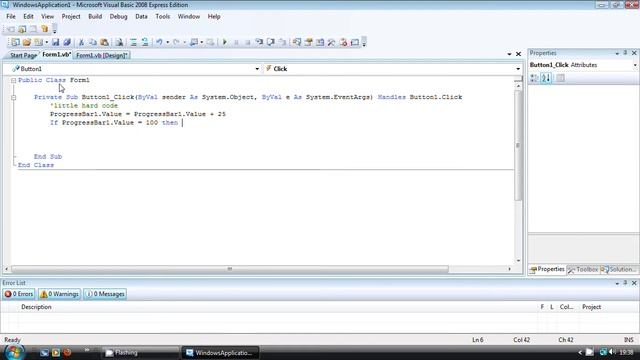Click the Navigate Backward icon

194,42
